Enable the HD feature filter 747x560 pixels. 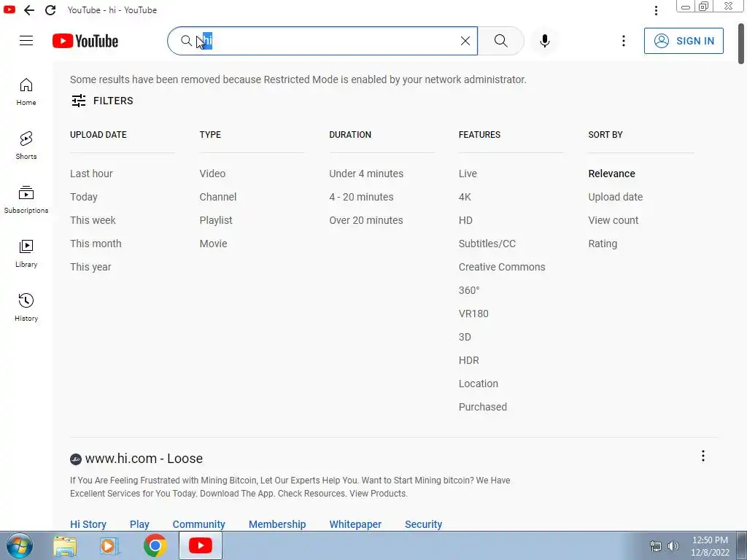466,220
